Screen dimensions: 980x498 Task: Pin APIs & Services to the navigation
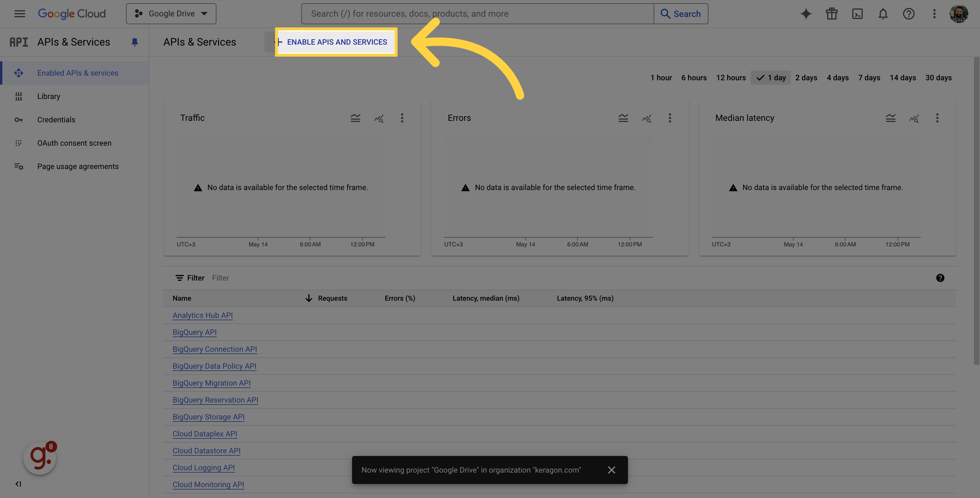point(135,42)
